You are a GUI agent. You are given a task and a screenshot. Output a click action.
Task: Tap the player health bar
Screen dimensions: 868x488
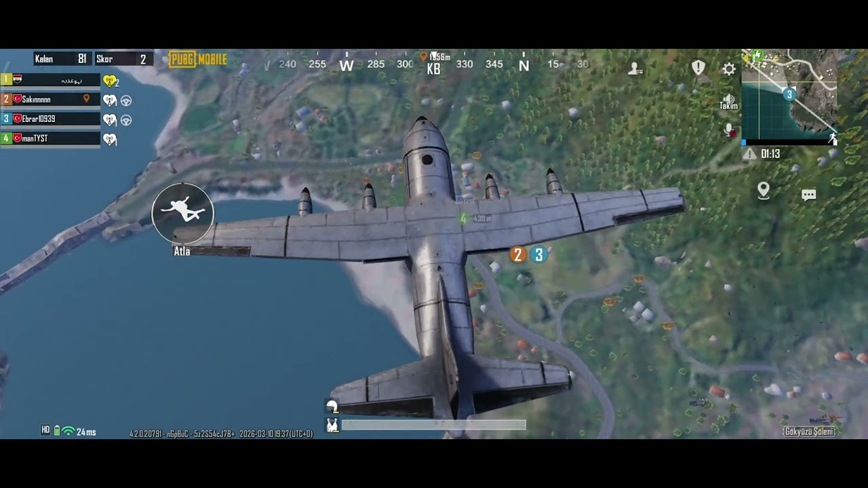(433, 425)
